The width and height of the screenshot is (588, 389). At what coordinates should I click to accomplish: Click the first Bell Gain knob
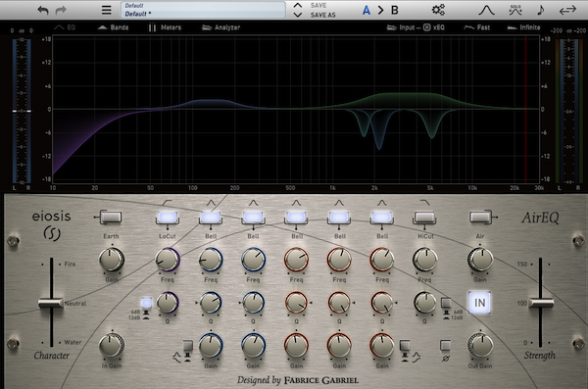(211, 346)
